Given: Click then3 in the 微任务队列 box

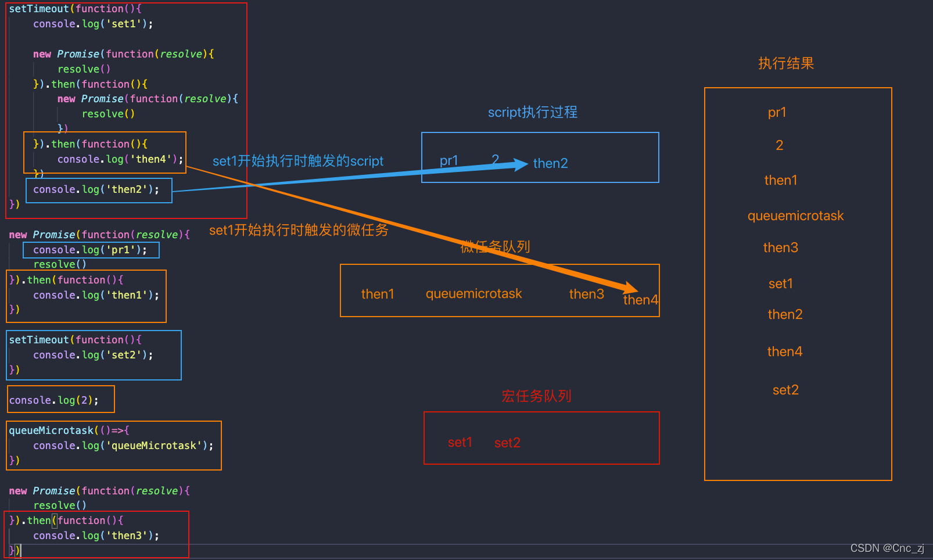Looking at the screenshot, I should (587, 294).
